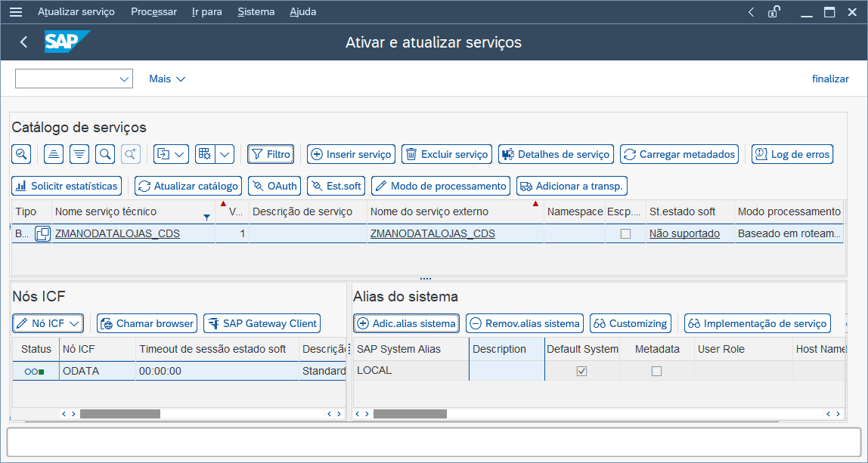Expand the Mais dropdown
Viewport: 868px width, 463px height.
pos(167,79)
